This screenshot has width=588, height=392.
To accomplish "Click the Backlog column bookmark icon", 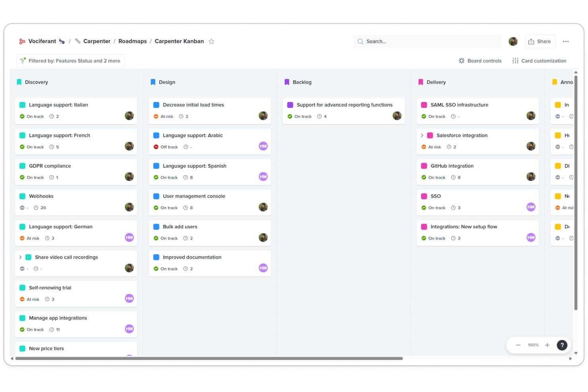I will 287,82.
